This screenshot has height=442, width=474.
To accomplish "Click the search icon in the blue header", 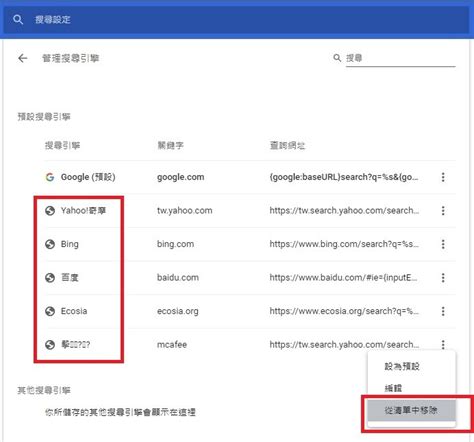I will tap(18, 20).
